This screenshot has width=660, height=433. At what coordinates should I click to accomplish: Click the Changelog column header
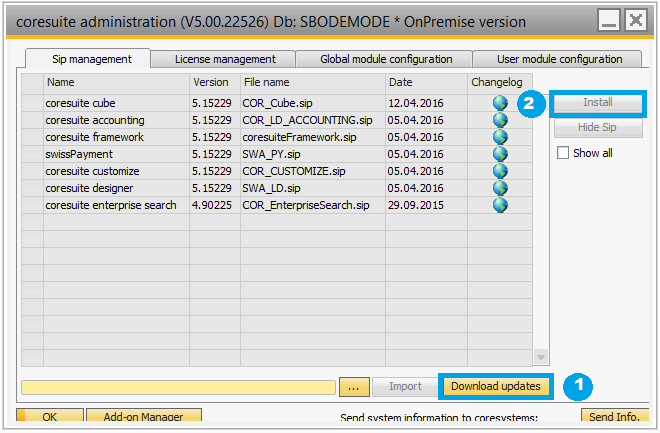[500, 82]
